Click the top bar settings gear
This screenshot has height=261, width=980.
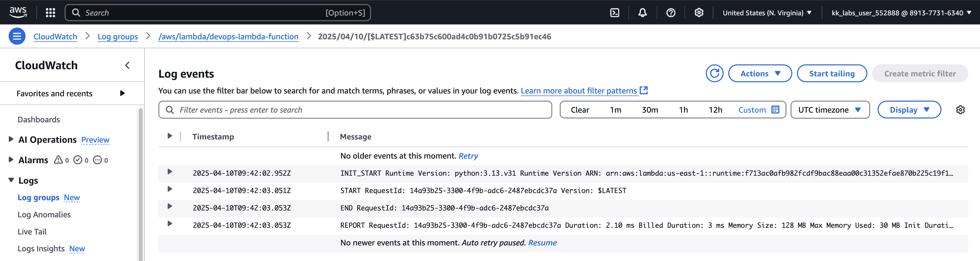[x=698, y=13]
